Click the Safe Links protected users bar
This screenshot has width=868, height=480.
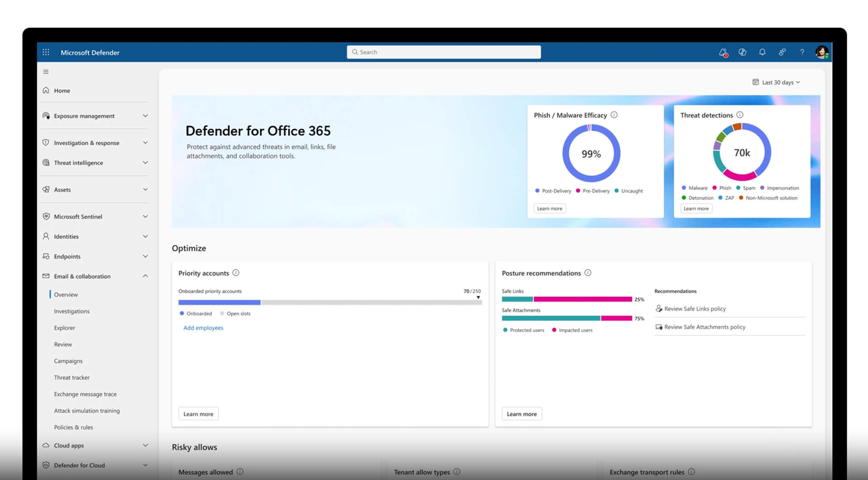[x=517, y=299]
